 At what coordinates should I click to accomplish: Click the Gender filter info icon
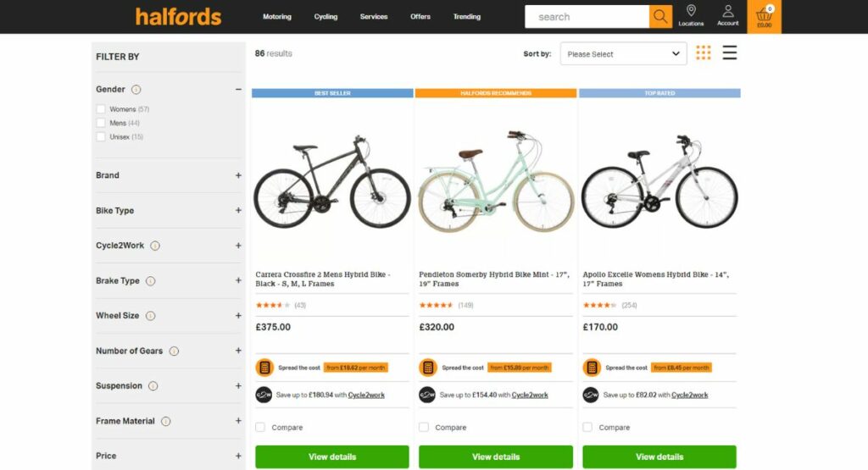click(136, 90)
